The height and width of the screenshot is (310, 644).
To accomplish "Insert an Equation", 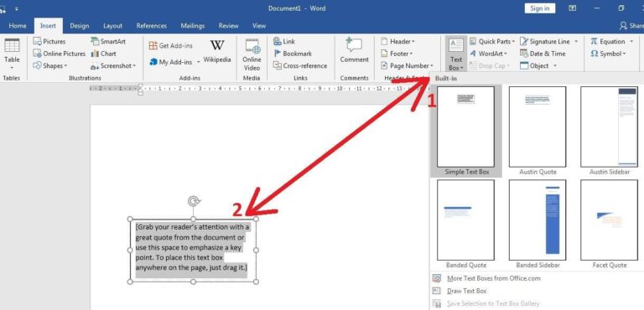I will [608, 41].
